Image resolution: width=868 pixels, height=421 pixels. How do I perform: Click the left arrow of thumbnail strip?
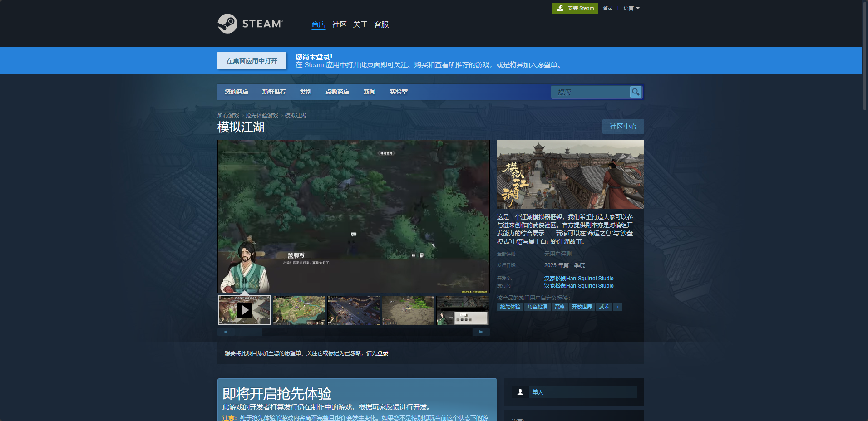tap(226, 332)
